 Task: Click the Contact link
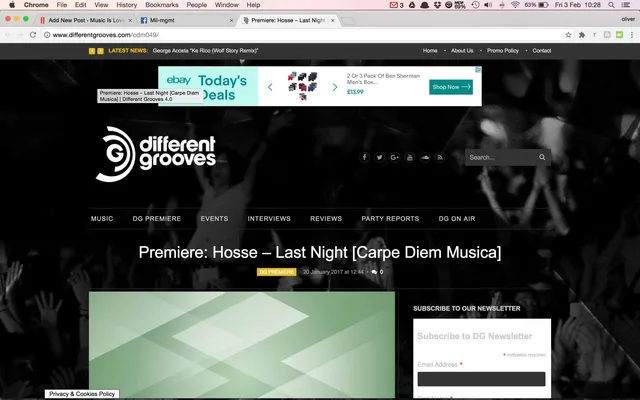tap(542, 51)
